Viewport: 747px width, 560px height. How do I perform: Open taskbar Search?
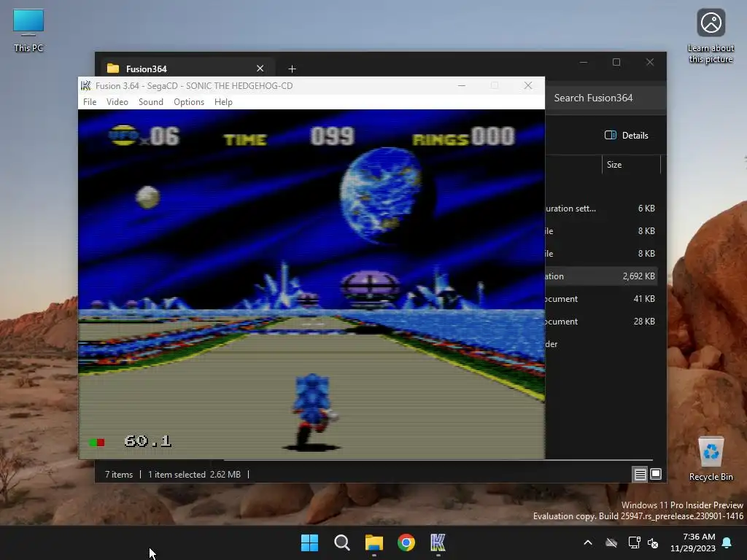click(x=342, y=542)
